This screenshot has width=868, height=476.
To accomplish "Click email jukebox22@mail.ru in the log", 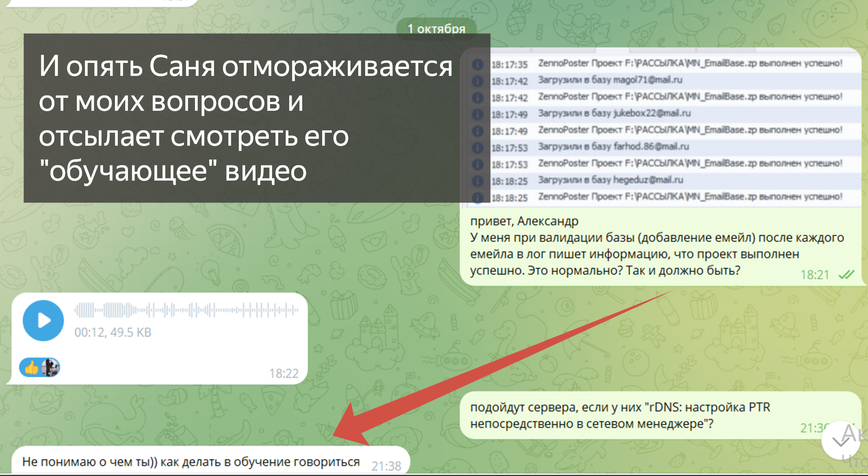I will [652, 113].
